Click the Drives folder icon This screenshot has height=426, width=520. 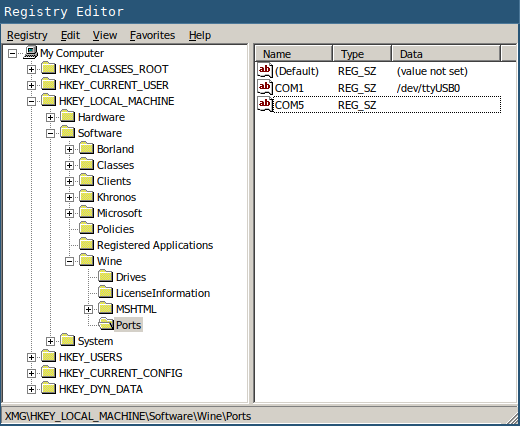click(106, 277)
